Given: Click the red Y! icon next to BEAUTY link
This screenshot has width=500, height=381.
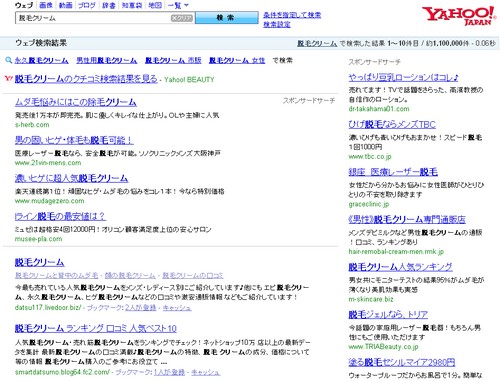Looking at the screenshot, I should (9, 79).
